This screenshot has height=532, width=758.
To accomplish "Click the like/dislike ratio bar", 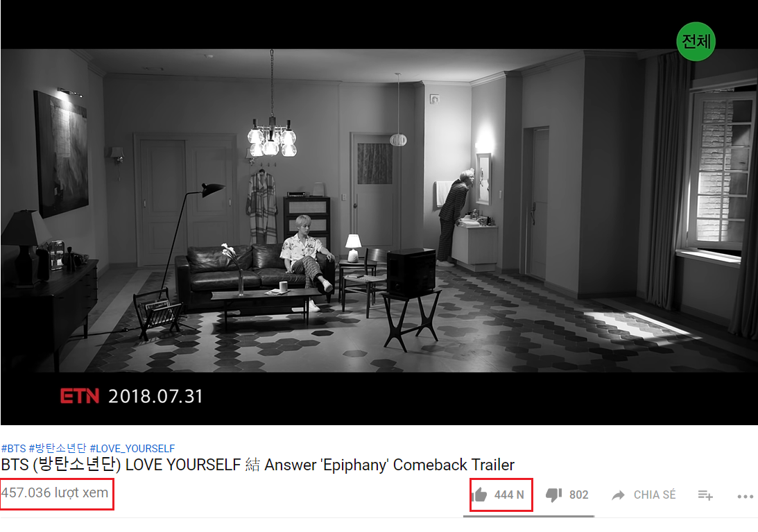I will point(529,516).
